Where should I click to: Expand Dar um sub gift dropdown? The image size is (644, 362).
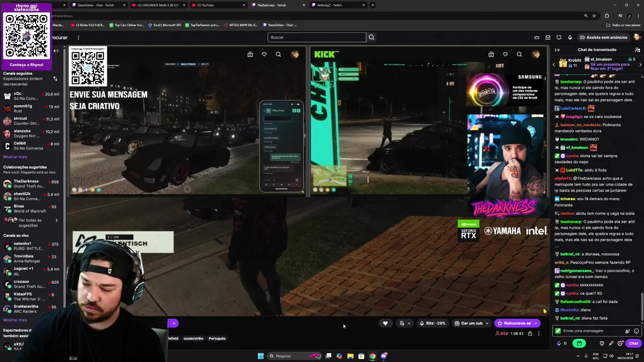click(487, 323)
